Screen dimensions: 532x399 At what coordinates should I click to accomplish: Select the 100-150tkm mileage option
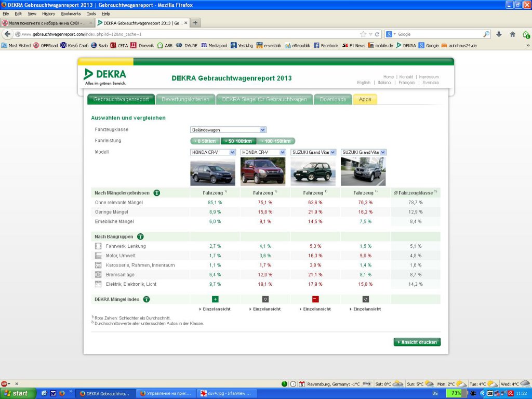(x=276, y=141)
